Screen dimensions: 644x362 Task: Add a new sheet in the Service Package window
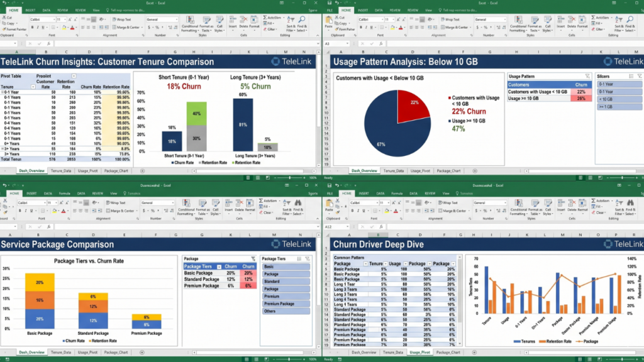(142, 352)
